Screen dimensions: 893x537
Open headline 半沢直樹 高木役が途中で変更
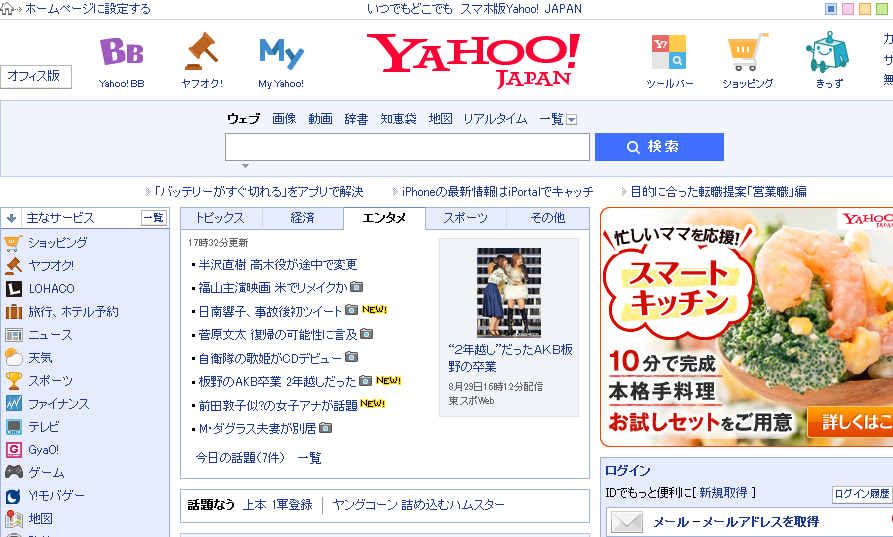click(x=278, y=265)
